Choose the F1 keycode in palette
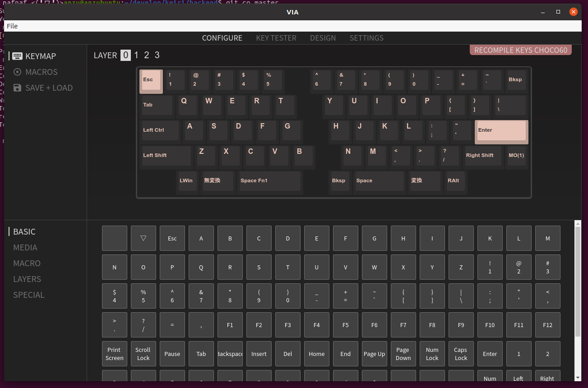 (230, 325)
